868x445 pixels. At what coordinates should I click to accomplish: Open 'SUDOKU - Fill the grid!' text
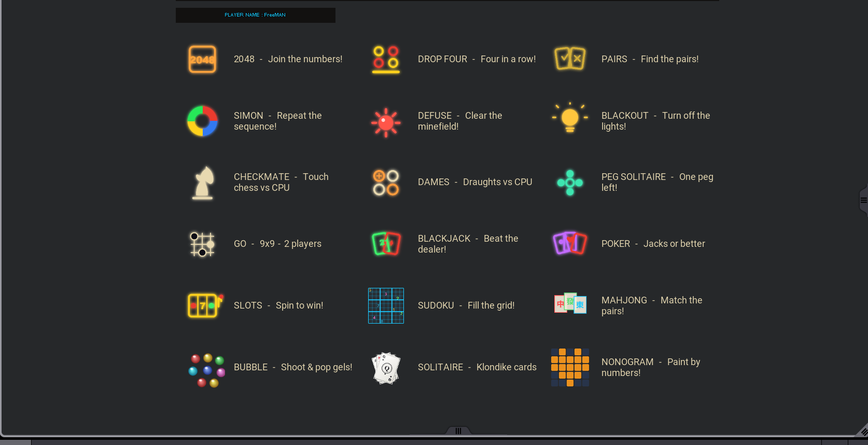[466, 305]
